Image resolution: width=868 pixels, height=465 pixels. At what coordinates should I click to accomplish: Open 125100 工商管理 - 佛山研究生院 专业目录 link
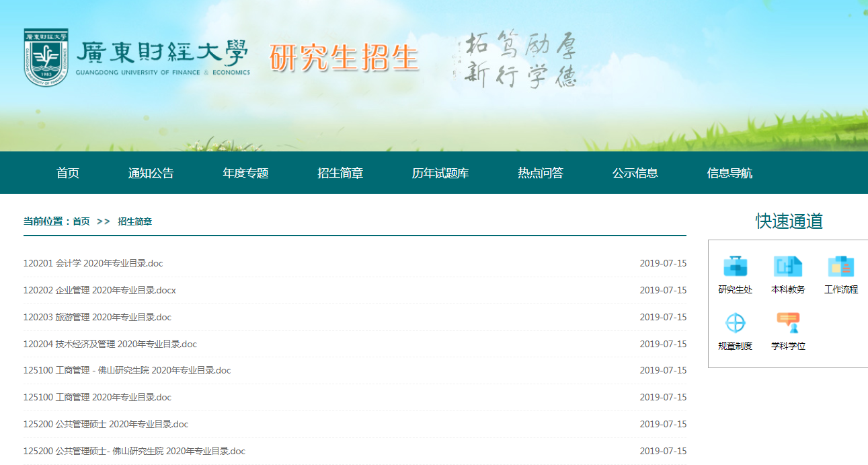[x=127, y=370]
